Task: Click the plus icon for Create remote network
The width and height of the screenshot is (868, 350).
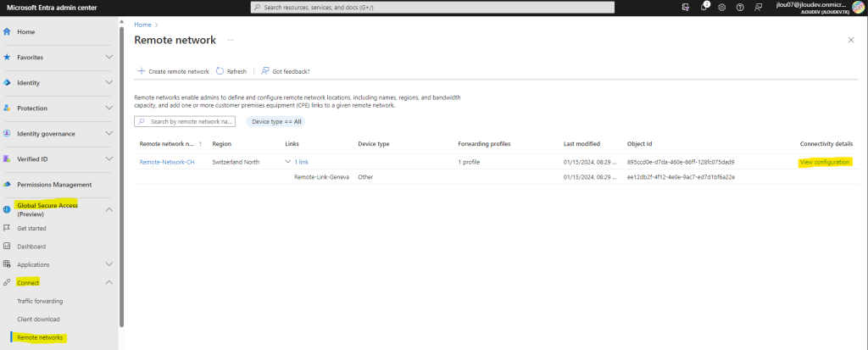Action: coord(142,71)
